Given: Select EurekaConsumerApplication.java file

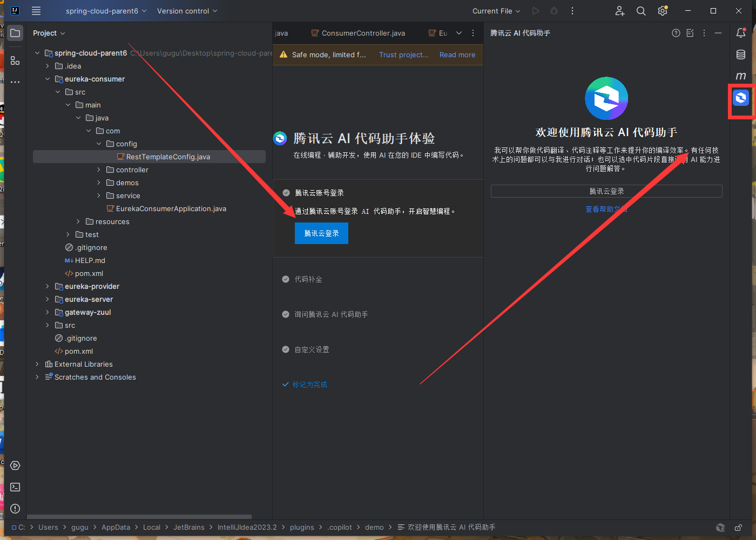Looking at the screenshot, I should [x=166, y=208].
